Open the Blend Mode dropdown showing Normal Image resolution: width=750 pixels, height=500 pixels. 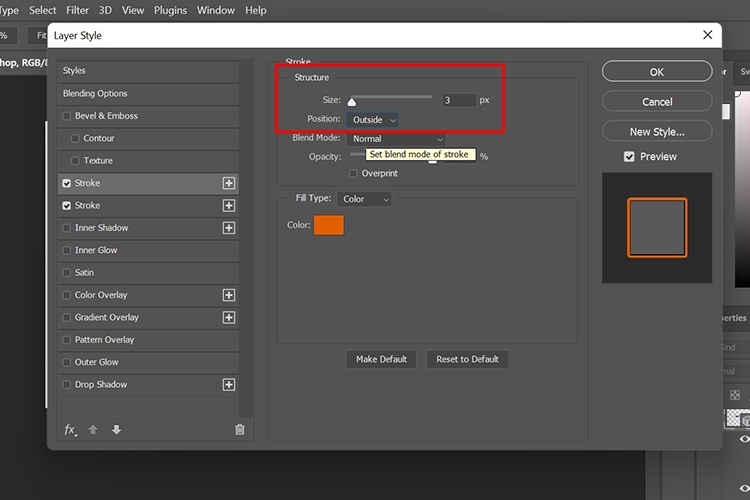click(396, 139)
